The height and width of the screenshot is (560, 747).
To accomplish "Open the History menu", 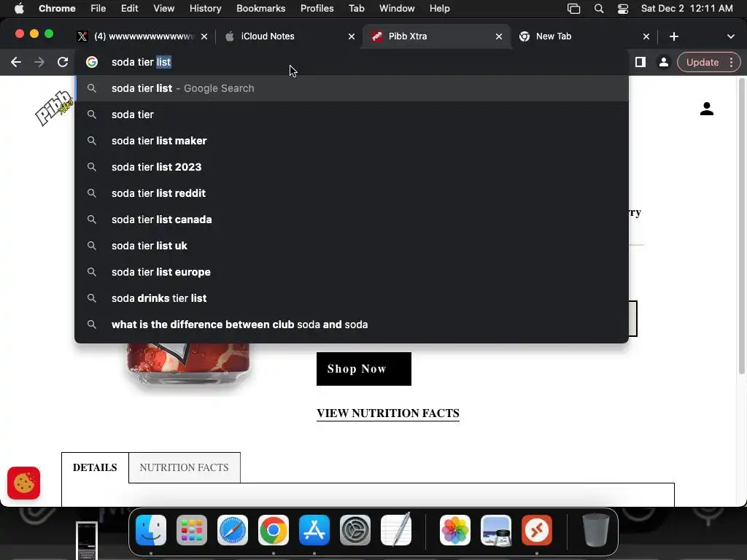I will click(205, 9).
